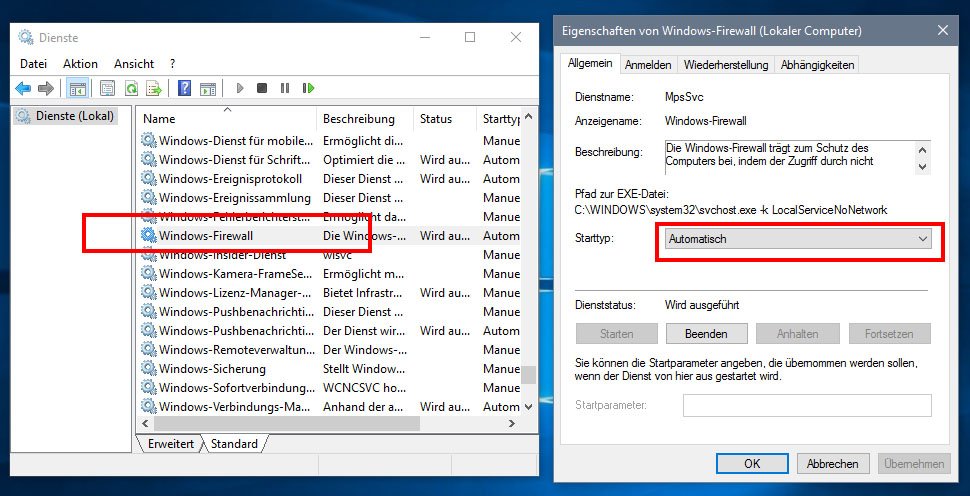Image resolution: width=970 pixels, height=496 pixels.
Task: Click gear icon of Windows-Sofortverbindung row
Action: (148, 387)
